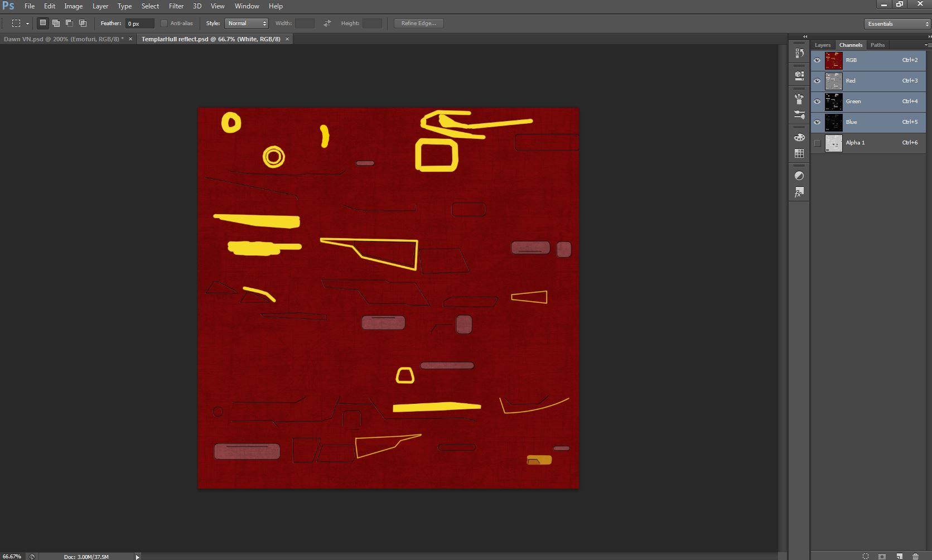Select the Blue channel thumbnail

(834, 122)
